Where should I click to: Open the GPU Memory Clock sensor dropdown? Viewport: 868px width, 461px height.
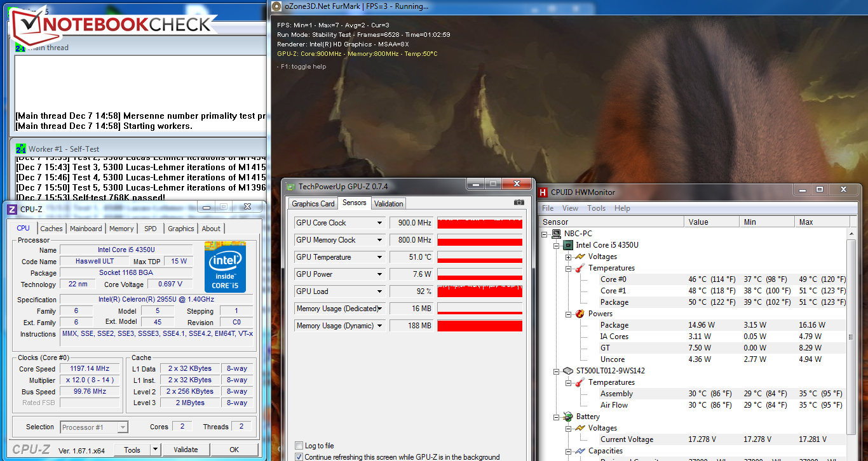[x=380, y=240]
